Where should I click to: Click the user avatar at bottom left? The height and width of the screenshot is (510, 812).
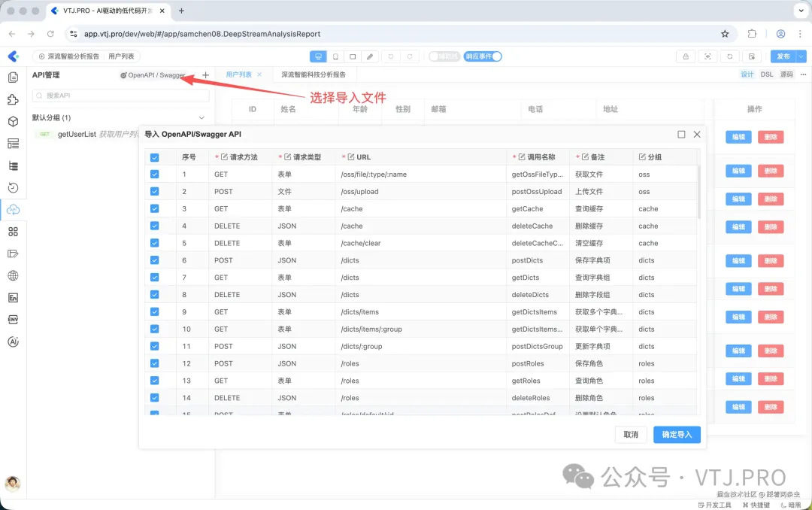(13, 483)
